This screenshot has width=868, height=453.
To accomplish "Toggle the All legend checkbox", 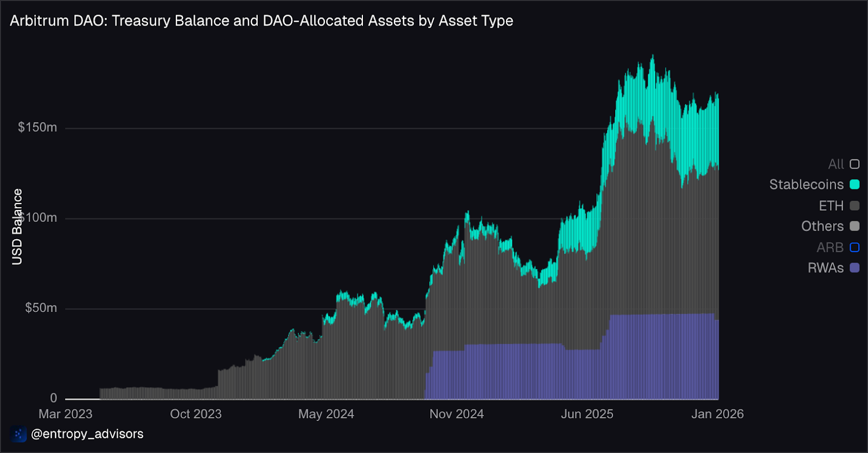I will pyautogui.click(x=854, y=164).
